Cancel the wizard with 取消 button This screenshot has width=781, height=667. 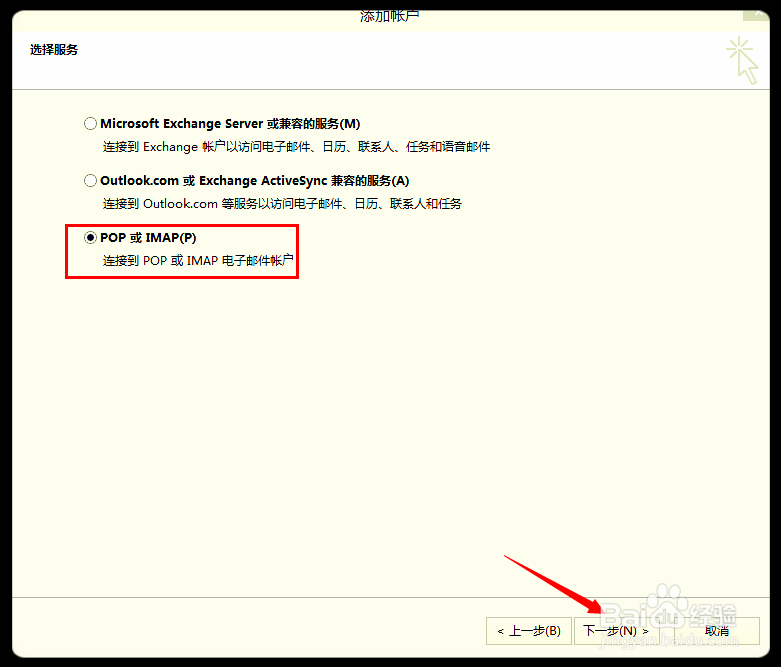pyautogui.click(x=717, y=631)
